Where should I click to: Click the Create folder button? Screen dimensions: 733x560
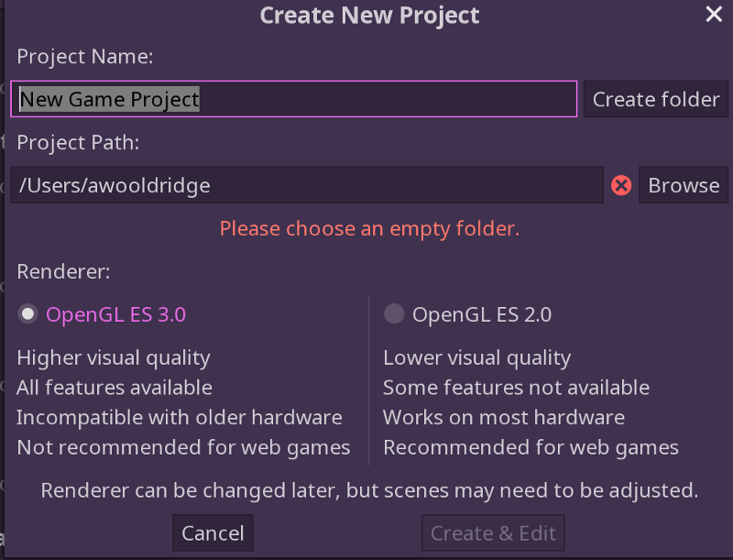click(656, 99)
